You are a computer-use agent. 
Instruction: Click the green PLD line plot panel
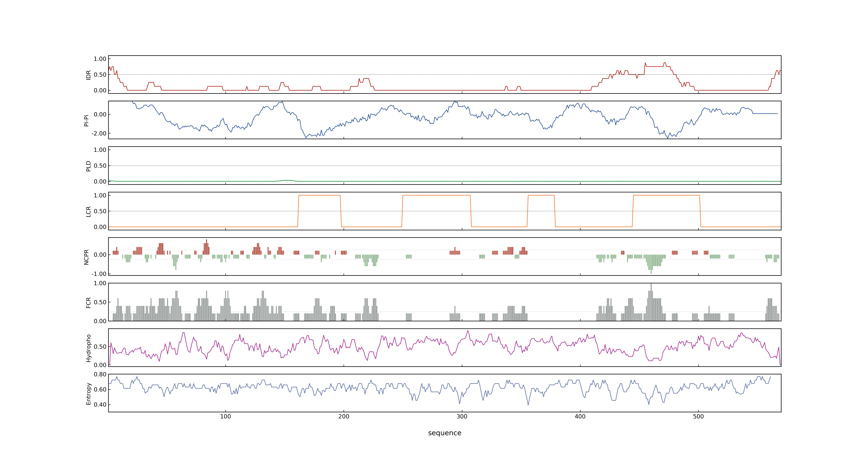[445, 165]
